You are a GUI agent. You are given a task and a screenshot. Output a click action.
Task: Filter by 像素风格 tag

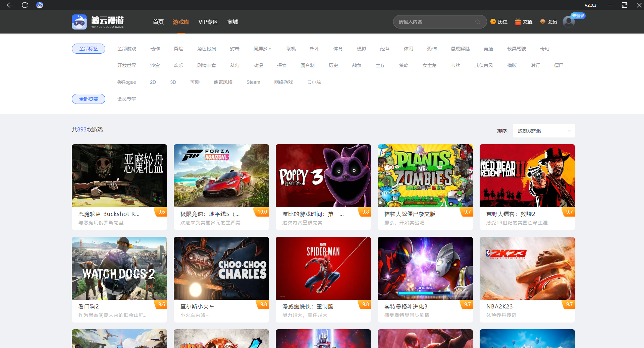[x=223, y=82]
